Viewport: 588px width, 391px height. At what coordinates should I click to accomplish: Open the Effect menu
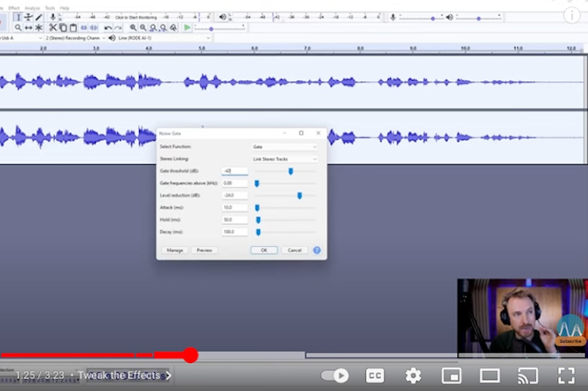[x=14, y=8]
